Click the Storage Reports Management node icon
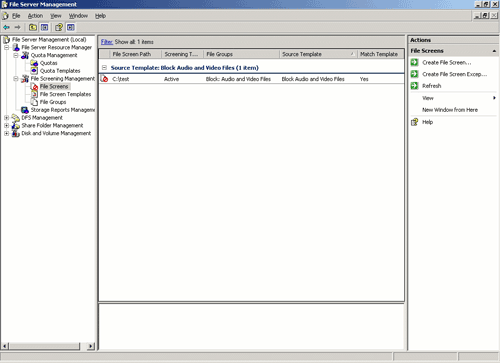The width and height of the screenshot is (500, 363). (25, 110)
